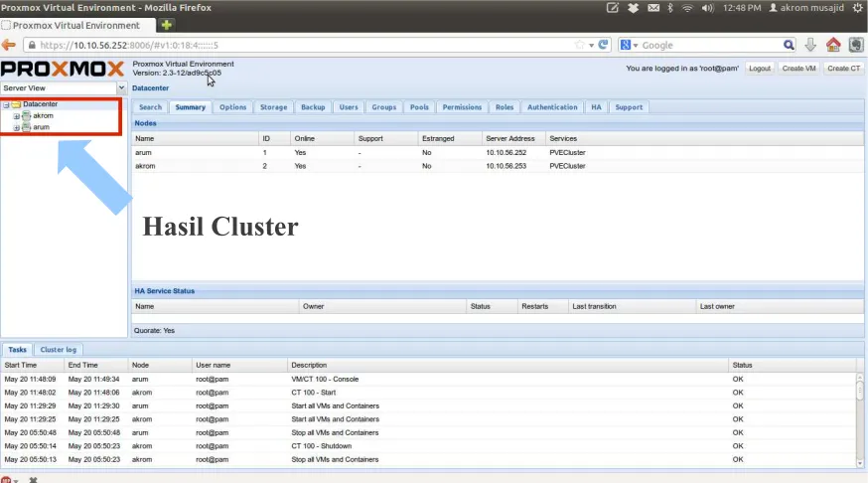The height and width of the screenshot is (483, 868).
Task: Open the Google search engine dropdown
Action: coord(636,46)
